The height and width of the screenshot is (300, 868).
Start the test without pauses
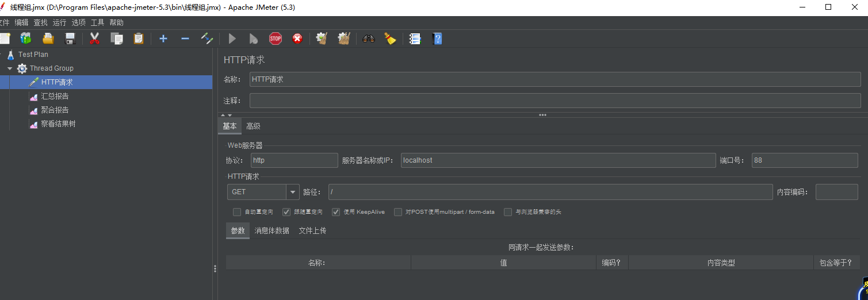pyautogui.click(x=254, y=39)
